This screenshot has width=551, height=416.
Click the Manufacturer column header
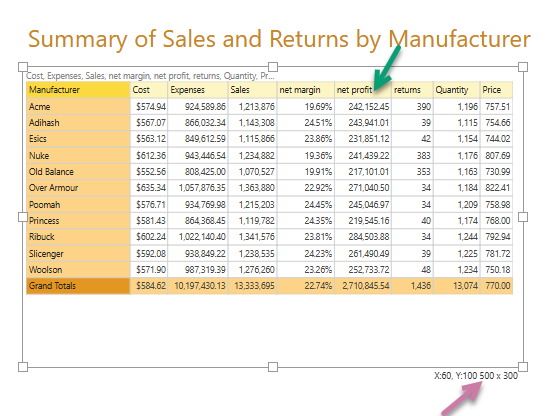pyautogui.click(x=78, y=90)
